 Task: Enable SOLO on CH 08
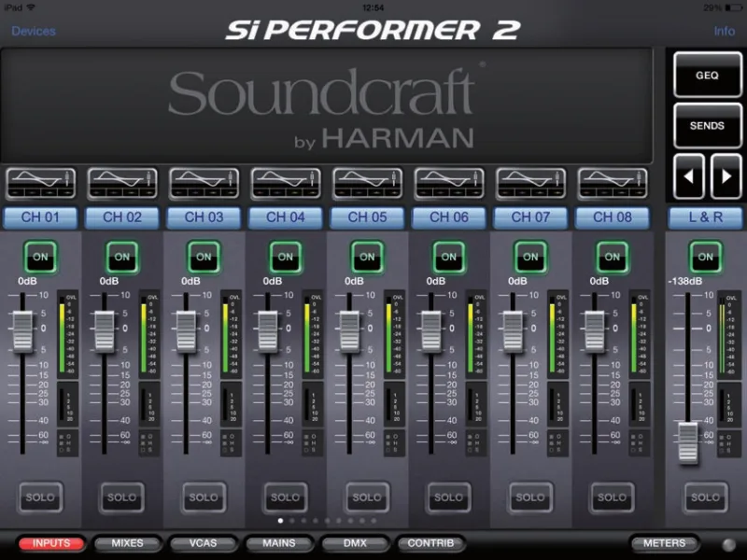point(613,497)
